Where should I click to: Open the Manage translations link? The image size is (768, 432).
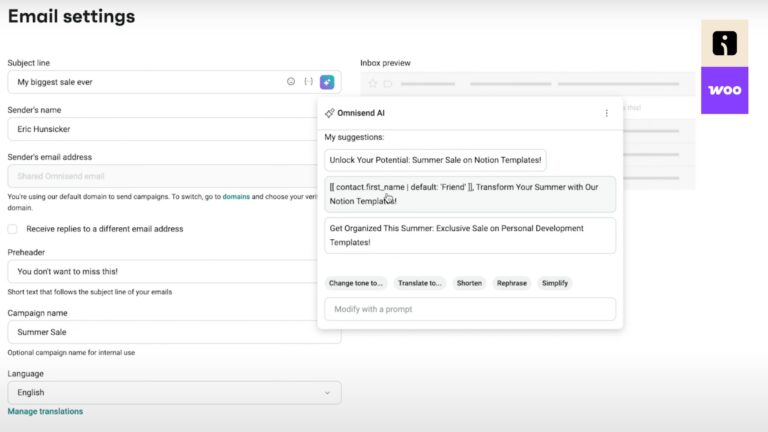[45, 411]
